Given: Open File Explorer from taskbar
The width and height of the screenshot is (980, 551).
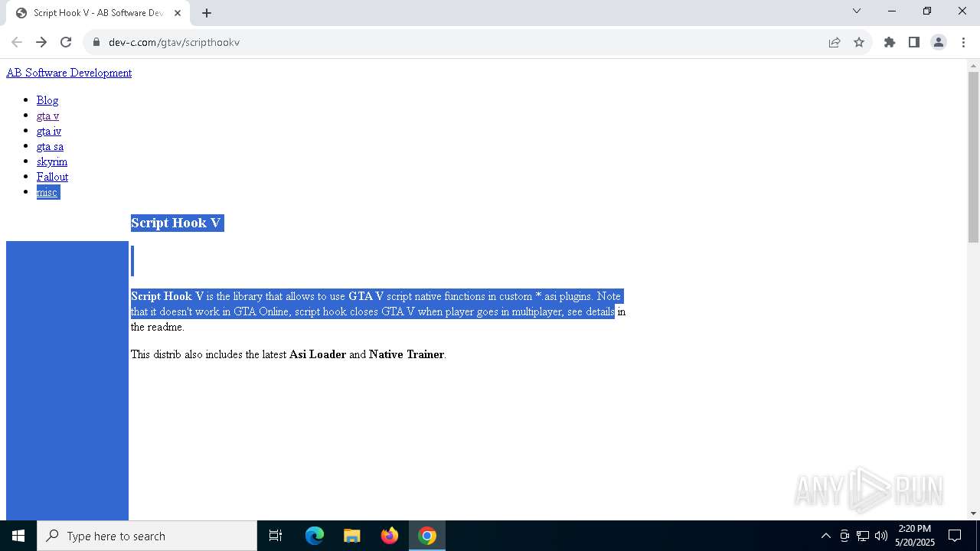Looking at the screenshot, I should tap(352, 536).
